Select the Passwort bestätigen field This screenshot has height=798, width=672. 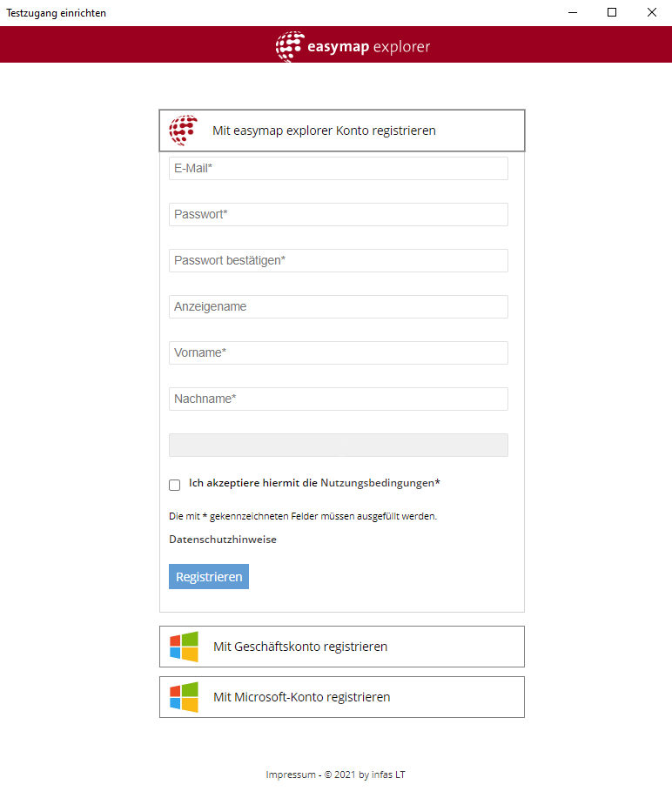338,261
